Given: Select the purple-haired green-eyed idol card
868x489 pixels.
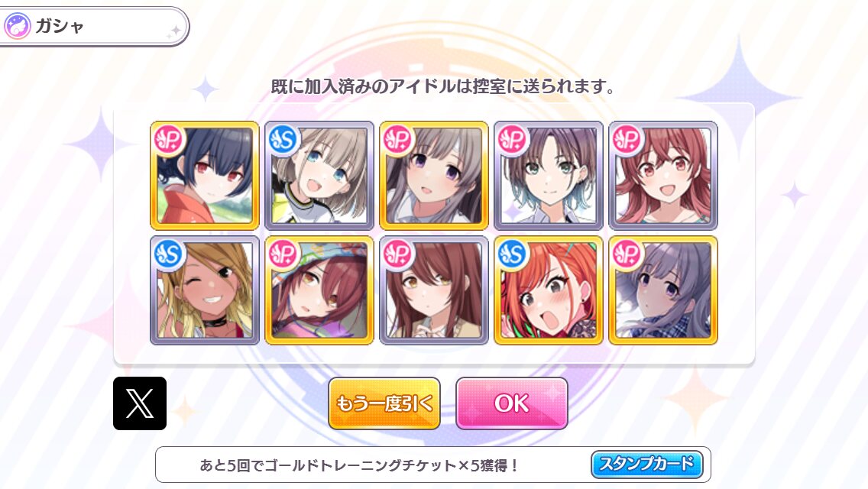Looking at the screenshot, I should 549,176.
